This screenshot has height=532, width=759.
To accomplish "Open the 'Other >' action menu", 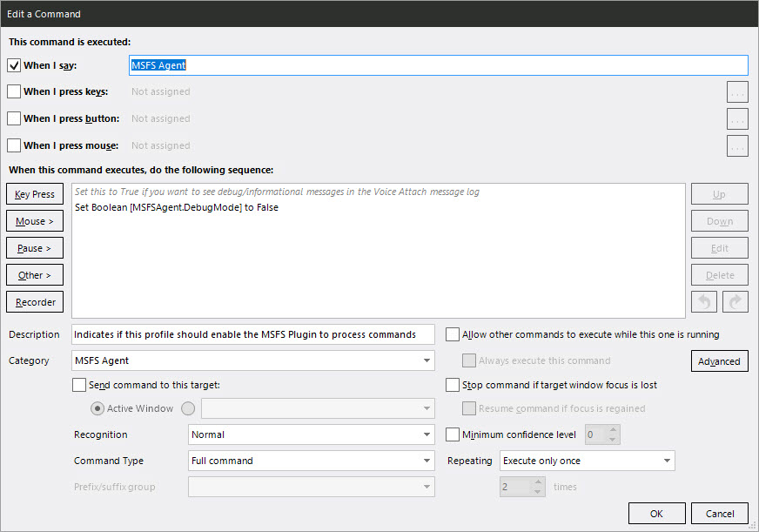I will coord(35,275).
